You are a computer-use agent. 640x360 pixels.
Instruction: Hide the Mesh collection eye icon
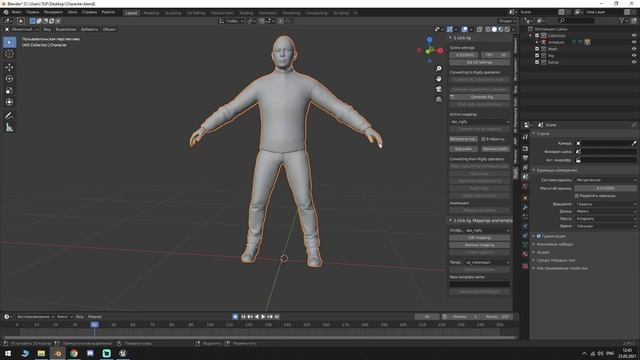click(634, 49)
